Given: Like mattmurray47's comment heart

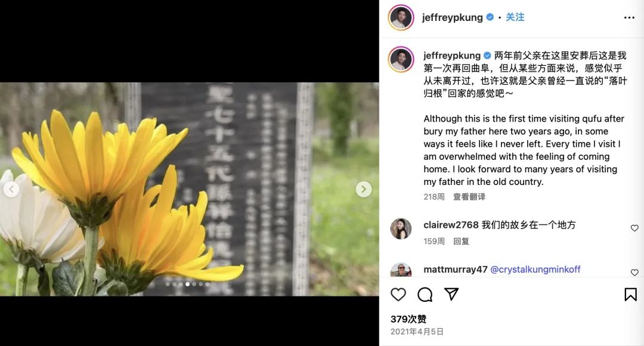Looking at the screenshot, I should coord(634,273).
